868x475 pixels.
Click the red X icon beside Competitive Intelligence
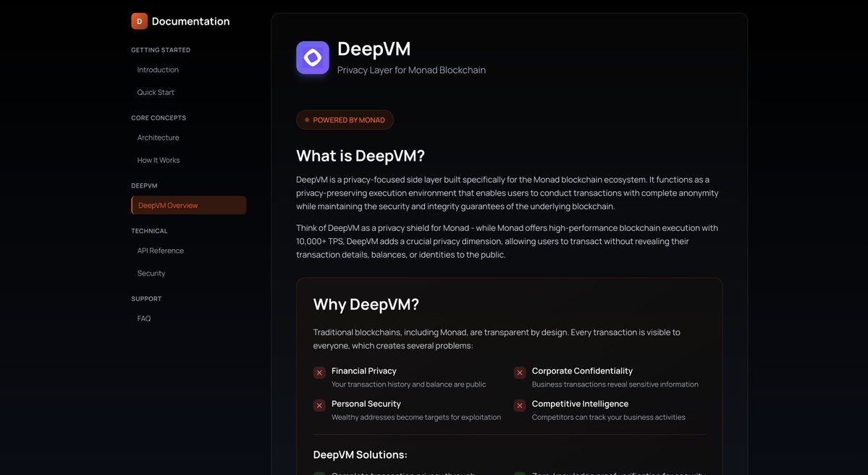[x=520, y=405]
